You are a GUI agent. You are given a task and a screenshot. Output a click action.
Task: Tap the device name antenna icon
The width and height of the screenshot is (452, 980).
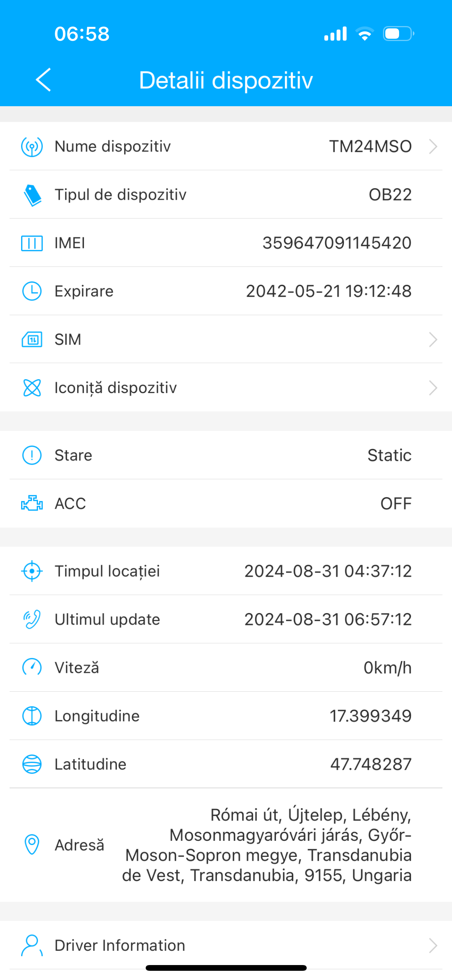tap(32, 146)
